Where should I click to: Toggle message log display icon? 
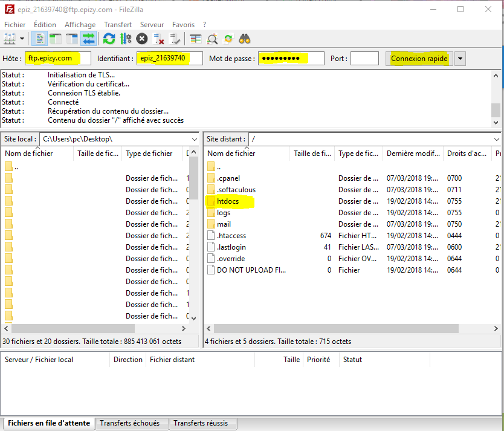(39, 39)
